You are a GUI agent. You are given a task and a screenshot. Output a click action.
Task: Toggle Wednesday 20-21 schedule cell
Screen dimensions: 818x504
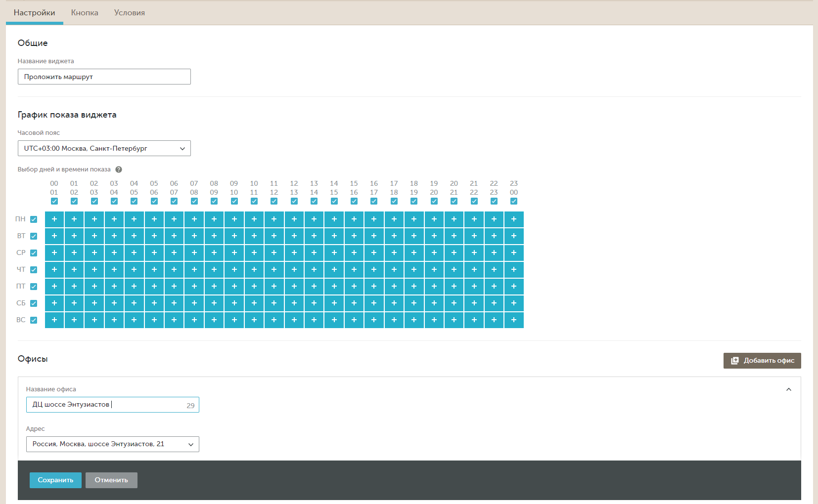454,253
